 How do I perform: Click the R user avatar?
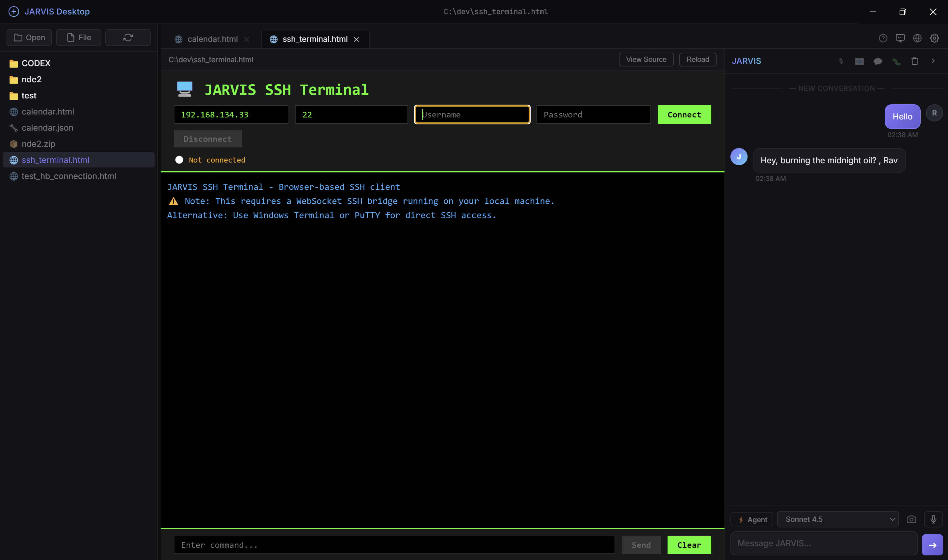coord(935,113)
